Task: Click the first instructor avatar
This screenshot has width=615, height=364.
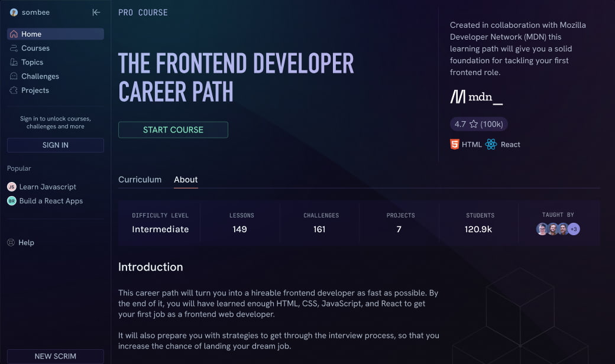Action: point(542,229)
